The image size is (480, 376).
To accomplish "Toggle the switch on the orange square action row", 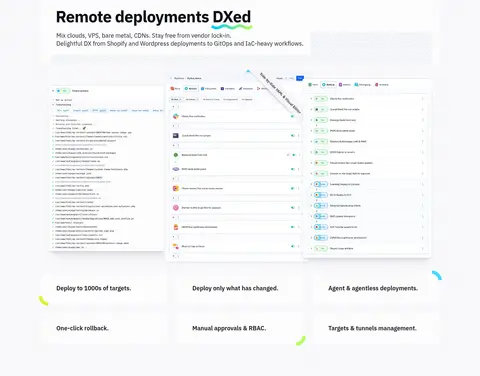I will coord(293,188).
